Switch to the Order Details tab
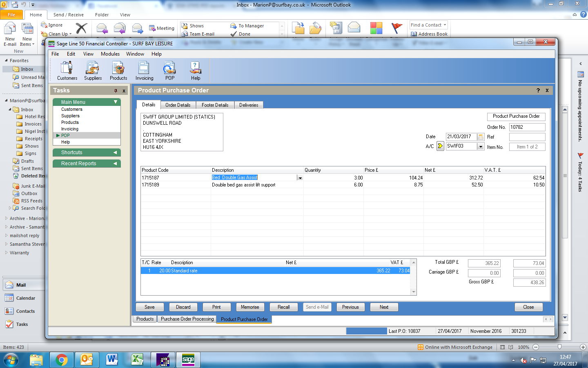Image resolution: width=588 pixels, height=368 pixels. 178,105
